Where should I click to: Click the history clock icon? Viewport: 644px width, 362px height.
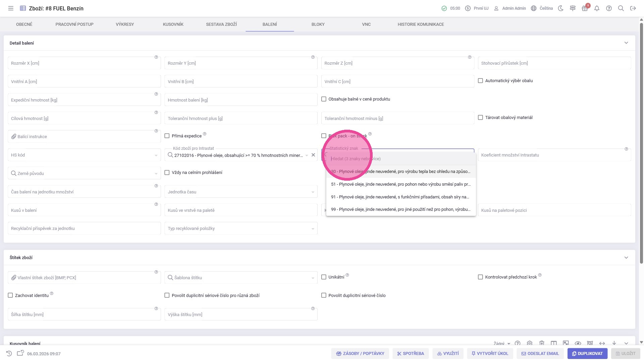[x=9, y=354]
